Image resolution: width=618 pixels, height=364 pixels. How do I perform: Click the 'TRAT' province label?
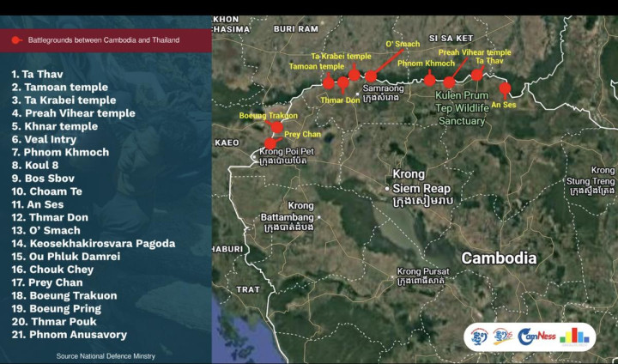(x=248, y=289)
